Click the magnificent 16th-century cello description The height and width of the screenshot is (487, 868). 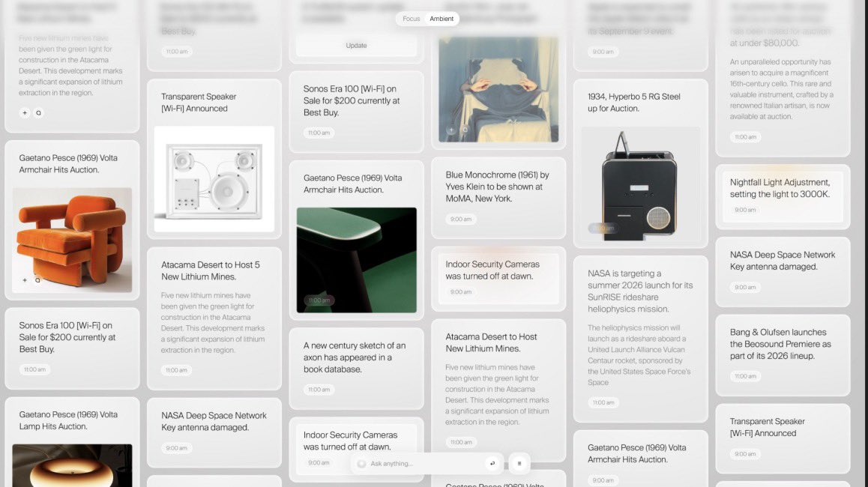pos(782,89)
